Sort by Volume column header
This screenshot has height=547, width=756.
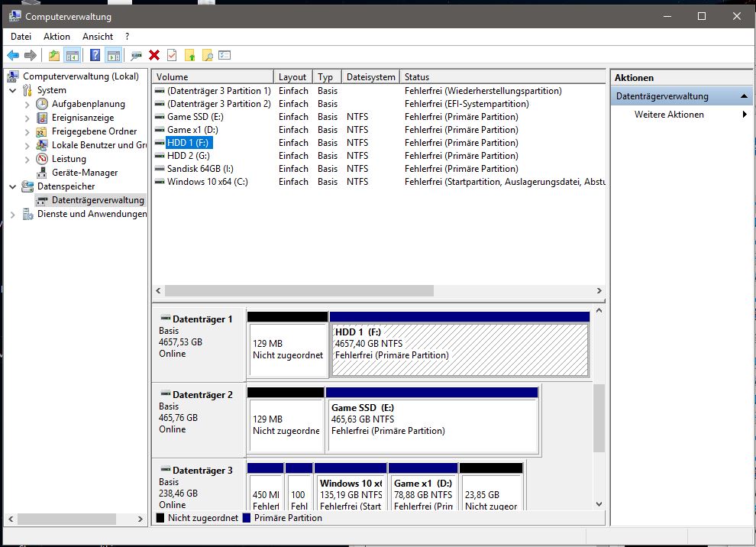pos(212,76)
